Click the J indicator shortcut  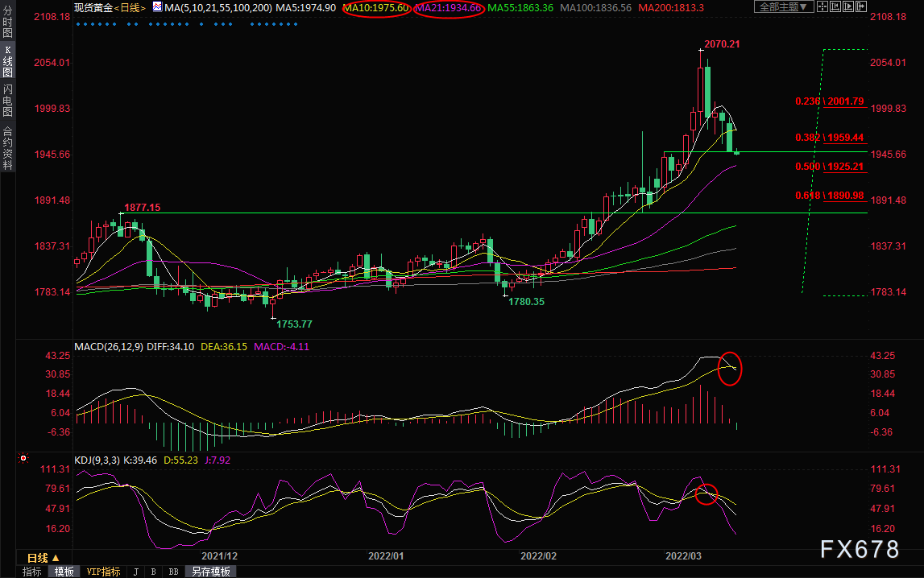pos(136,572)
